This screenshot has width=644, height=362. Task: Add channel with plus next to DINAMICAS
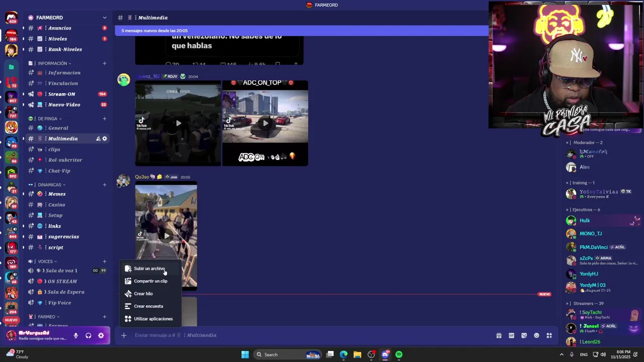[105, 185]
